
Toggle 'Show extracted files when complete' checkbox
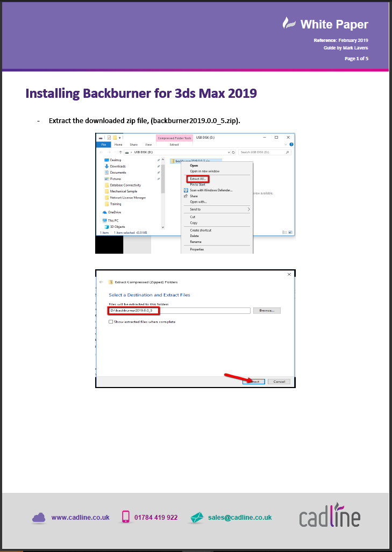coord(111,322)
